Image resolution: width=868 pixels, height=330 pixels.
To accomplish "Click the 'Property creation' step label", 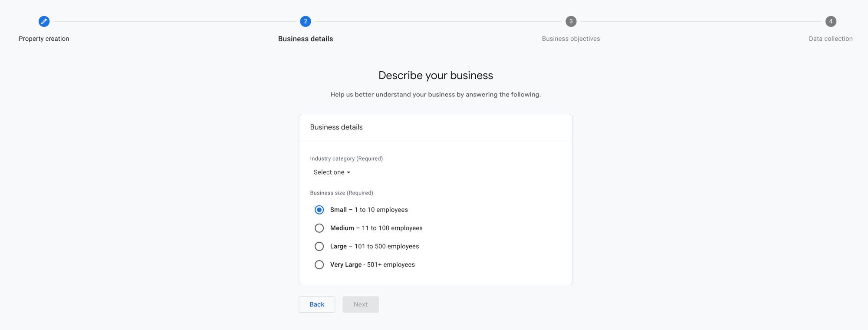I will point(44,39).
